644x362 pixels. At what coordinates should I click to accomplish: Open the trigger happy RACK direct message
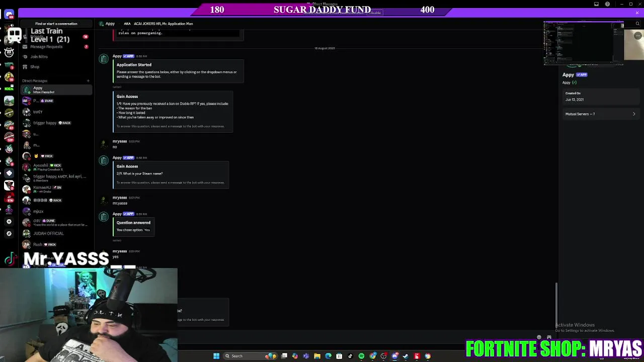[x=56, y=123]
